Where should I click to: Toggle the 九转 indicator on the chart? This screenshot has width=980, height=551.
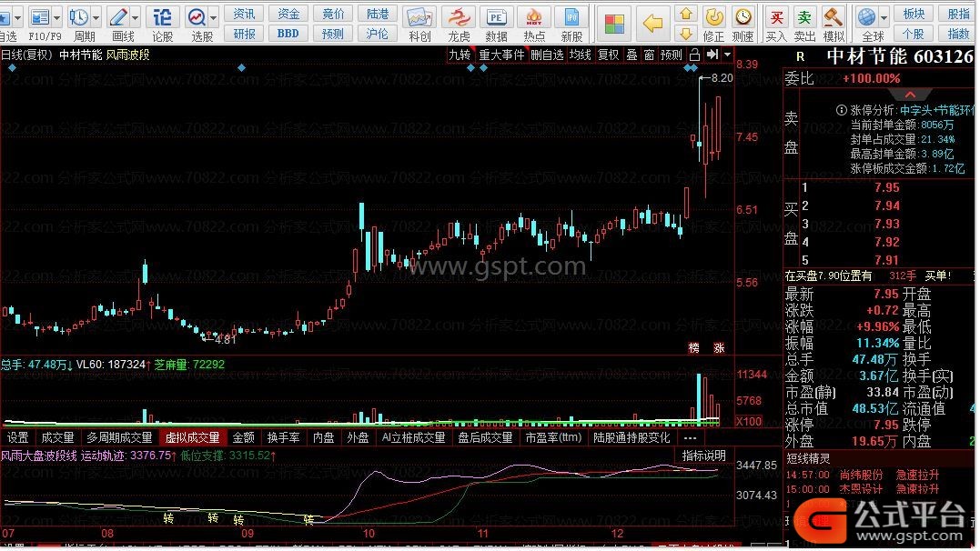coord(460,55)
